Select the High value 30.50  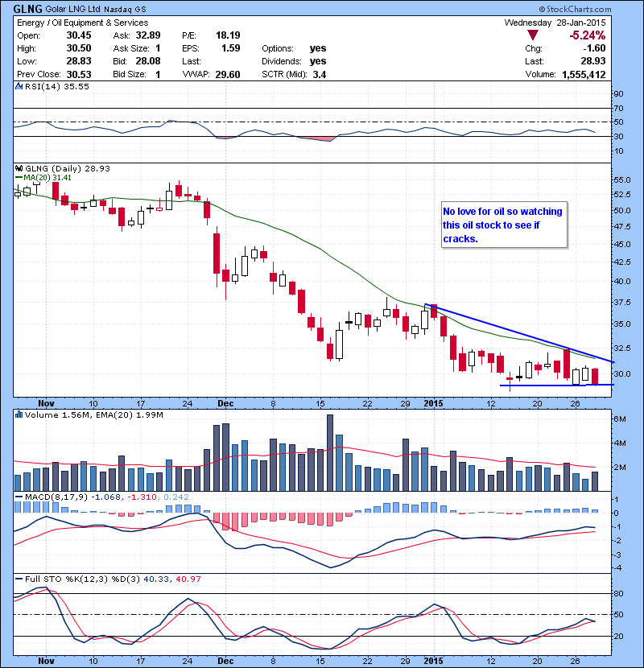click(79, 48)
